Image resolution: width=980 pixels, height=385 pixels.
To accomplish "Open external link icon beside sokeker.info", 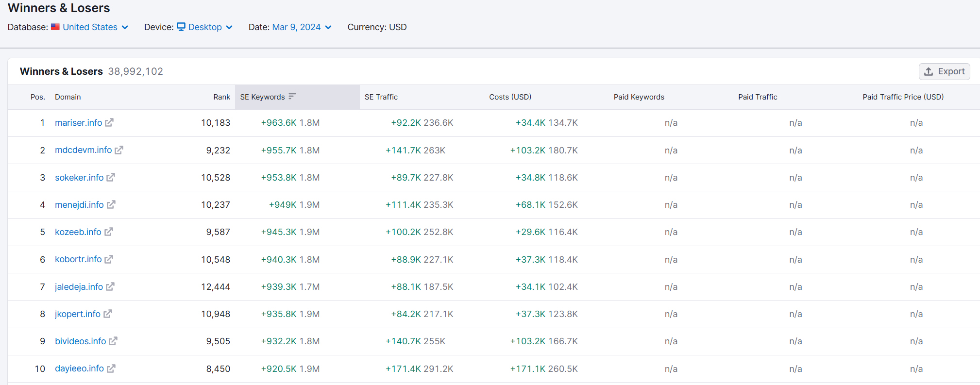I will (111, 177).
